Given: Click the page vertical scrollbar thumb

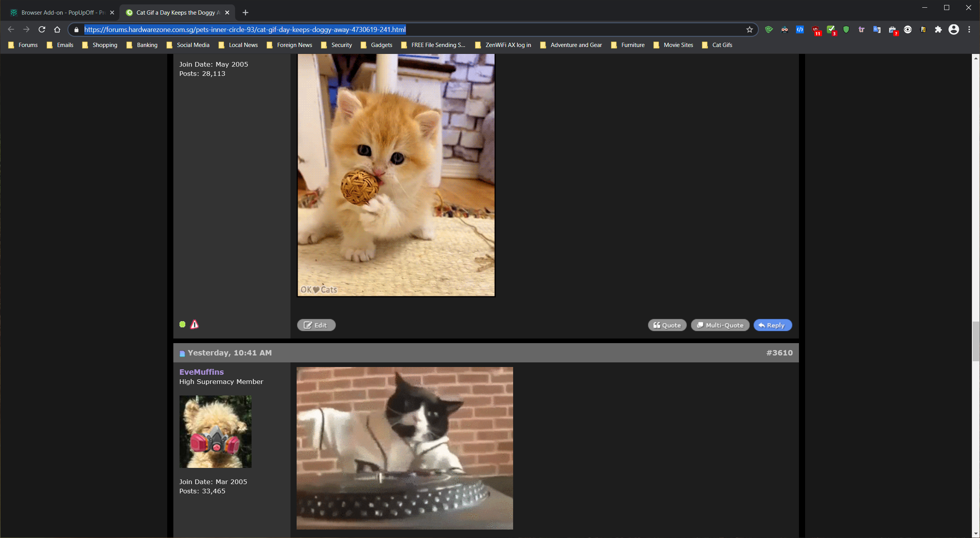Looking at the screenshot, I should [975, 341].
